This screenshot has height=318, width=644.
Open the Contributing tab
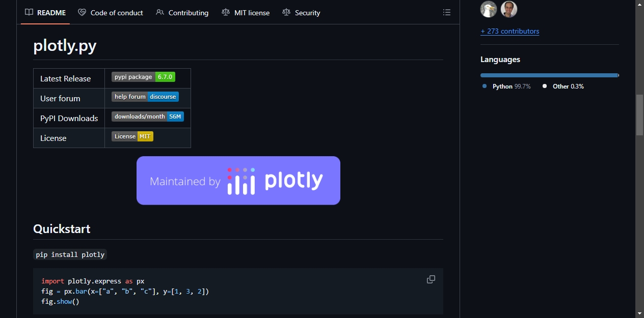pos(182,13)
